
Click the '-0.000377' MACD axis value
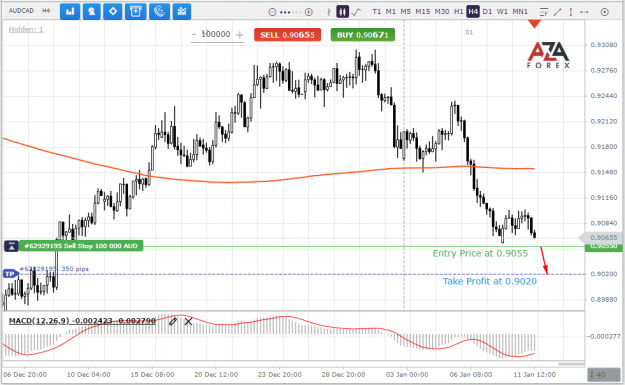[605, 336]
